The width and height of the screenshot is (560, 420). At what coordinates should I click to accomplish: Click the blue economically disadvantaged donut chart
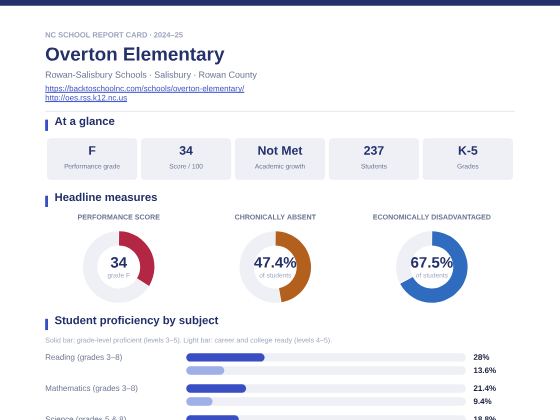tap(432, 267)
